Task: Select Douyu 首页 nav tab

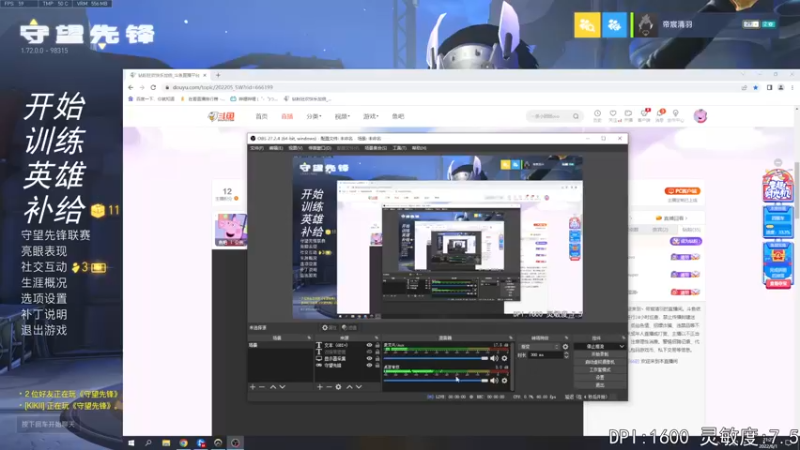Action: (262, 116)
